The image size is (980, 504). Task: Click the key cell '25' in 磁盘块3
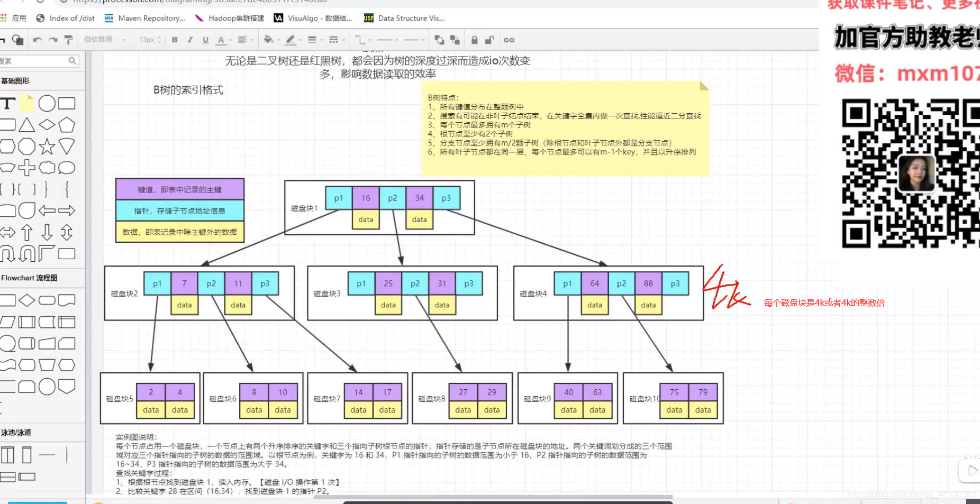point(388,283)
